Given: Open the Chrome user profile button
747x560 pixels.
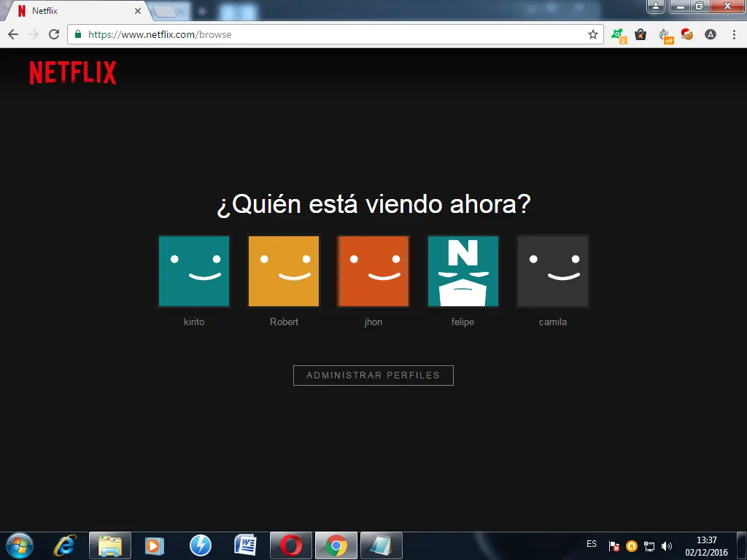Looking at the screenshot, I should tap(656, 6).
